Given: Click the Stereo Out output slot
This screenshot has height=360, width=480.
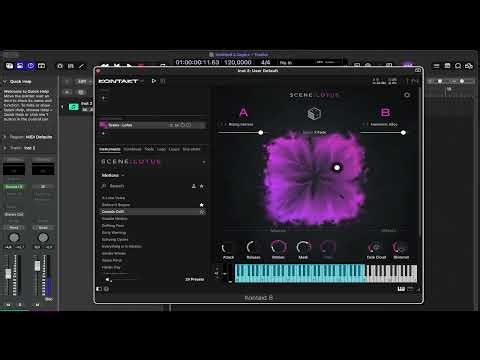Looking at the screenshot, I should click(14, 214).
